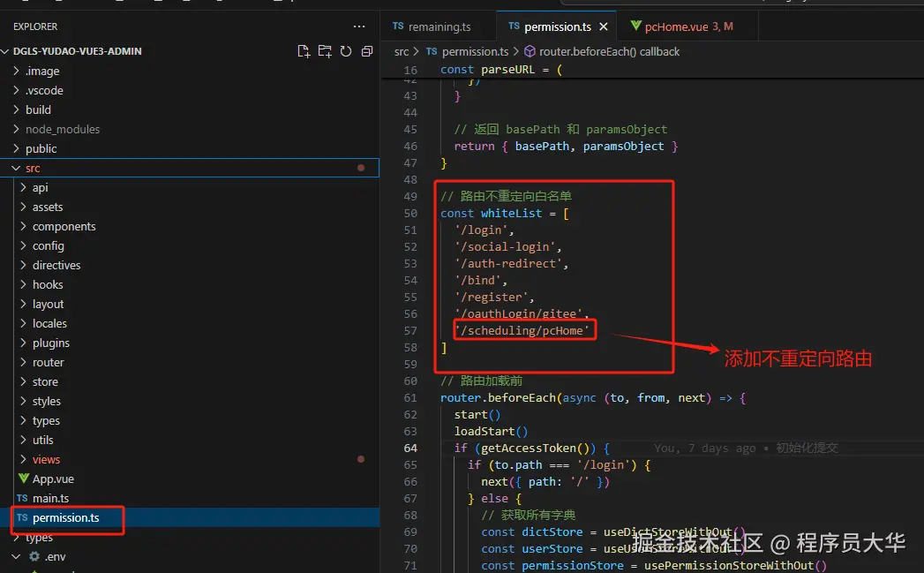Click the EXPLORER panel title
924x573 pixels.
(x=35, y=26)
